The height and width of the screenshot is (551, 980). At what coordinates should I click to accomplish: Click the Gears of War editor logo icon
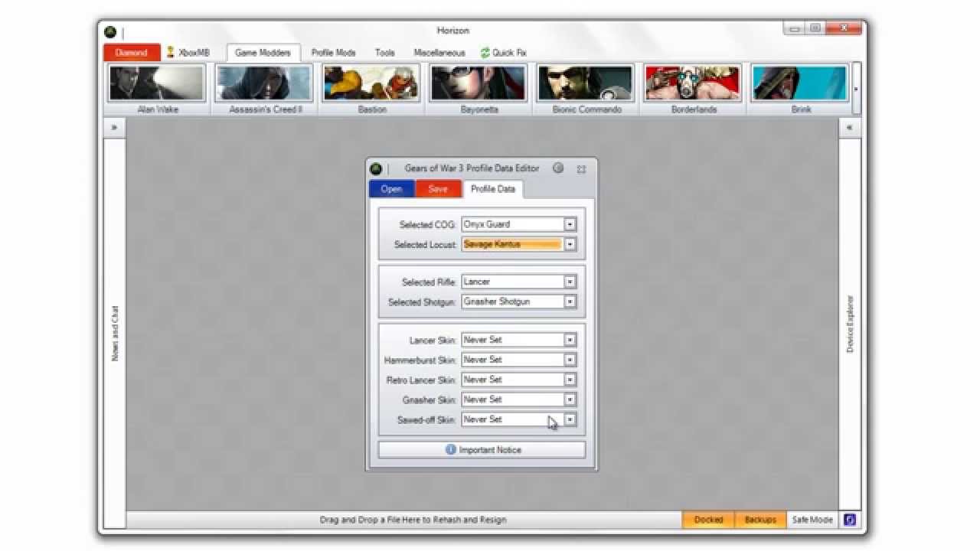pos(376,168)
